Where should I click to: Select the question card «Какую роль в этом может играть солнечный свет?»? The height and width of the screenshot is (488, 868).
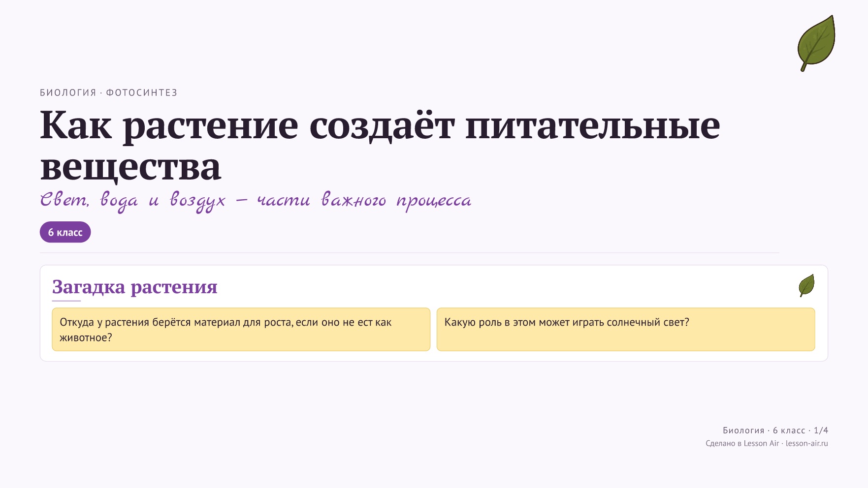(626, 330)
